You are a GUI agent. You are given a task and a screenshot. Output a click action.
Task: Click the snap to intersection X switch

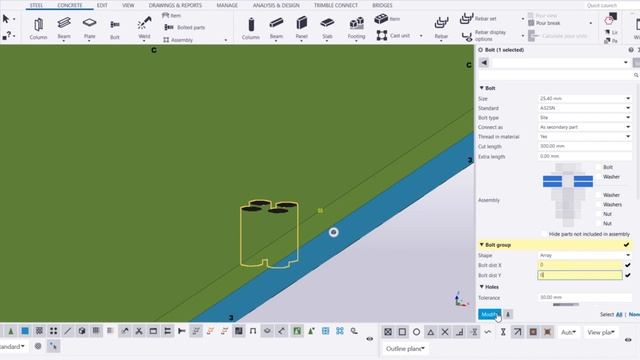pyautogui.click(x=445, y=332)
